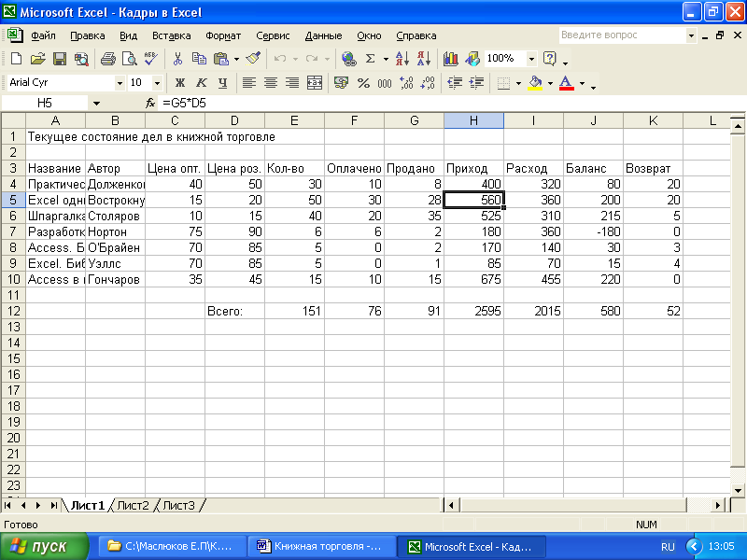The height and width of the screenshot is (560, 747).
Task: Switch to Книжная торговля Word taskbar button
Action: (x=322, y=546)
